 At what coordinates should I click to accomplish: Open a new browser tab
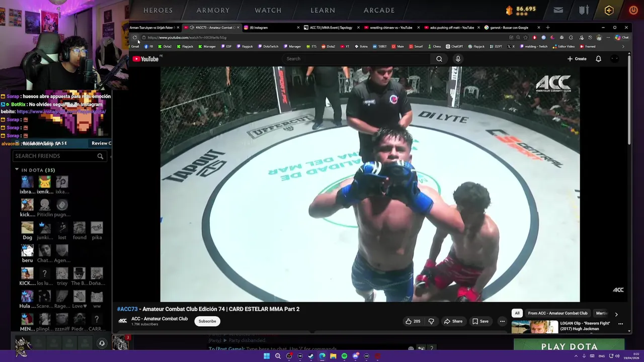[548, 28]
